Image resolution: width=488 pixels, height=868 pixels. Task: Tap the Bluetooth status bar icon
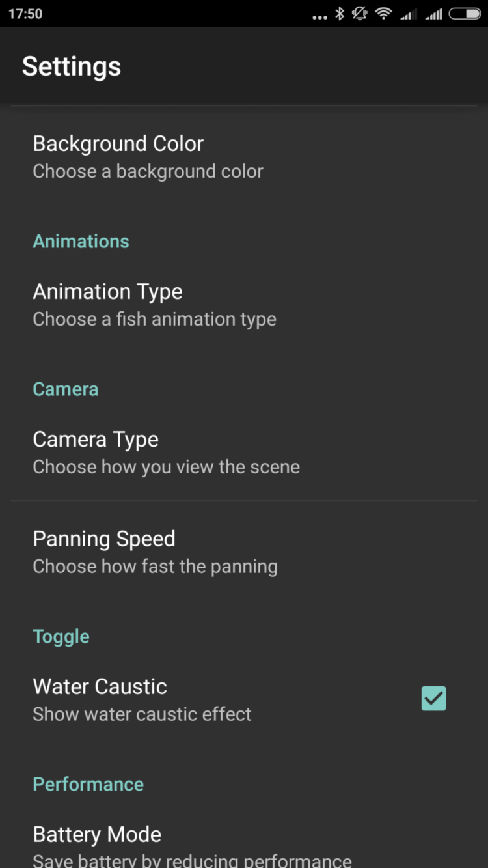pyautogui.click(x=339, y=14)
